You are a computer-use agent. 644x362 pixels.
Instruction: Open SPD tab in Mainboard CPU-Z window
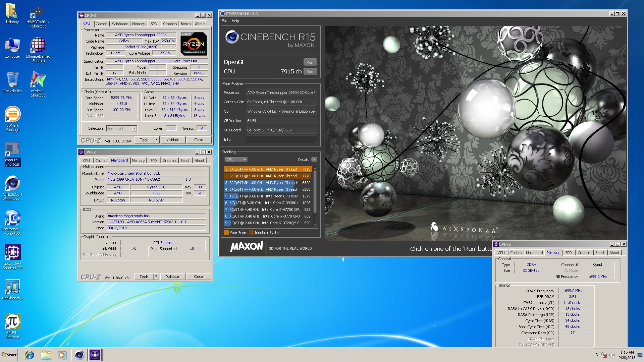click(x=153, y=161)
